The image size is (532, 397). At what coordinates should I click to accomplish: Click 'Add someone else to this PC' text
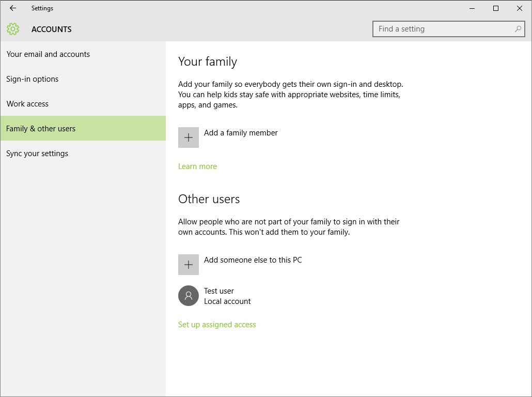click(x=253, y=260)
